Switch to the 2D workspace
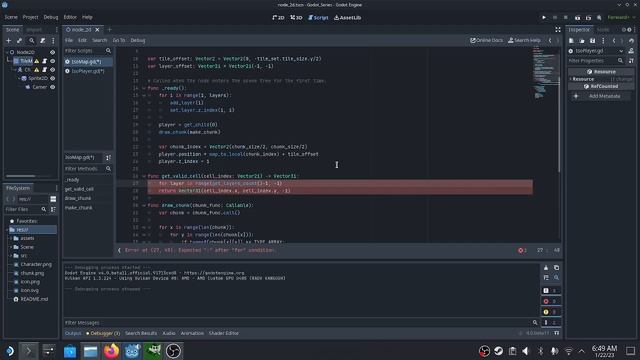 (278, 18)
